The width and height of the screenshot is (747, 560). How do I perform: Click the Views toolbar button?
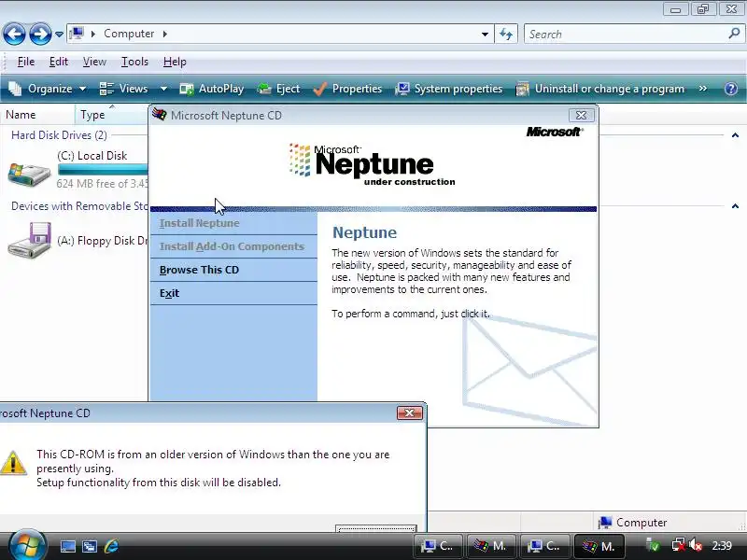pyautogui.click(x=124, y=89)
